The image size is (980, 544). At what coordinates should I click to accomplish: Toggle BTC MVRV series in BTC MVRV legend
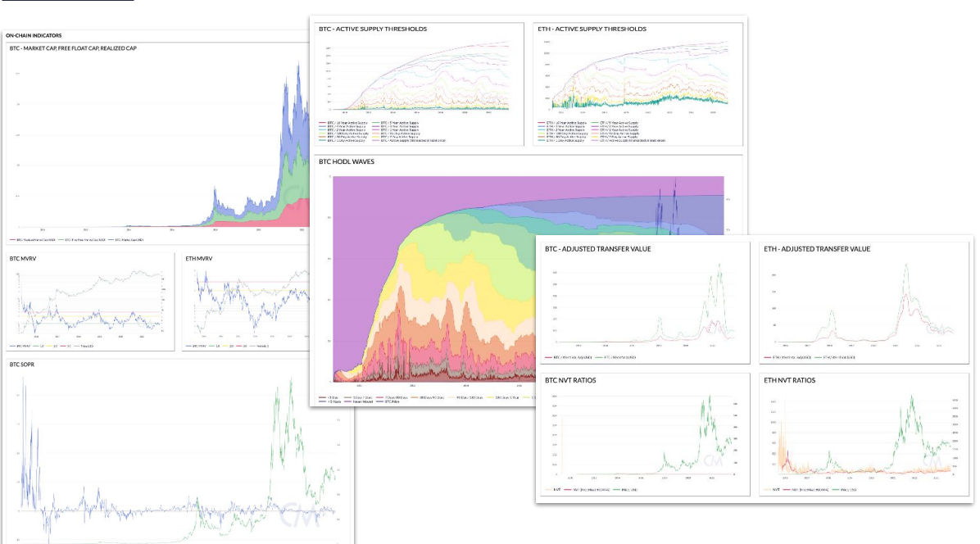click(20, 346)
